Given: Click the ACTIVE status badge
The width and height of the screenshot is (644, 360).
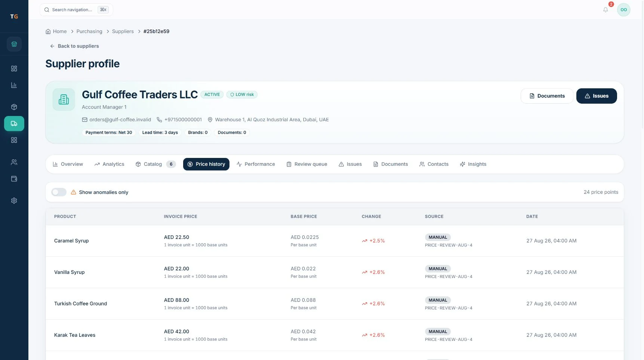Looking at the screenshot, I should (x=212, y=95).
